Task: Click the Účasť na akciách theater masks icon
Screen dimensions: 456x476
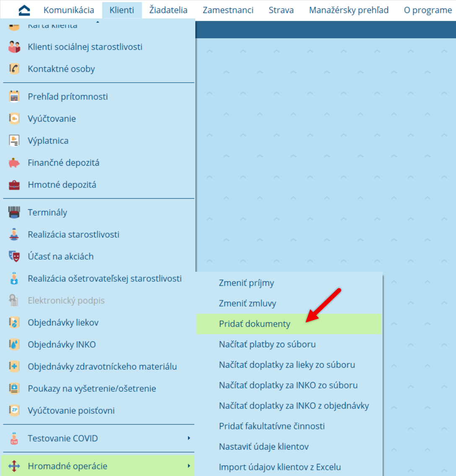Action: (x=14, y=257)
